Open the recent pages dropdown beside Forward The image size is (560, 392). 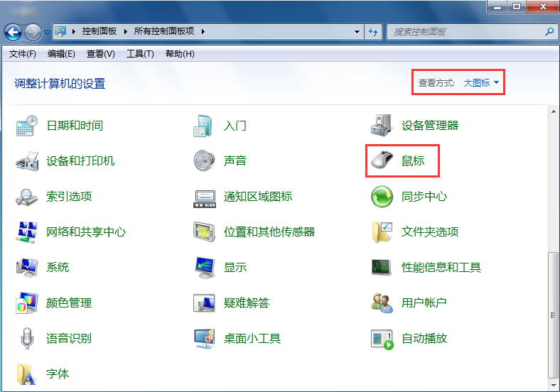[x=47, y=32]
